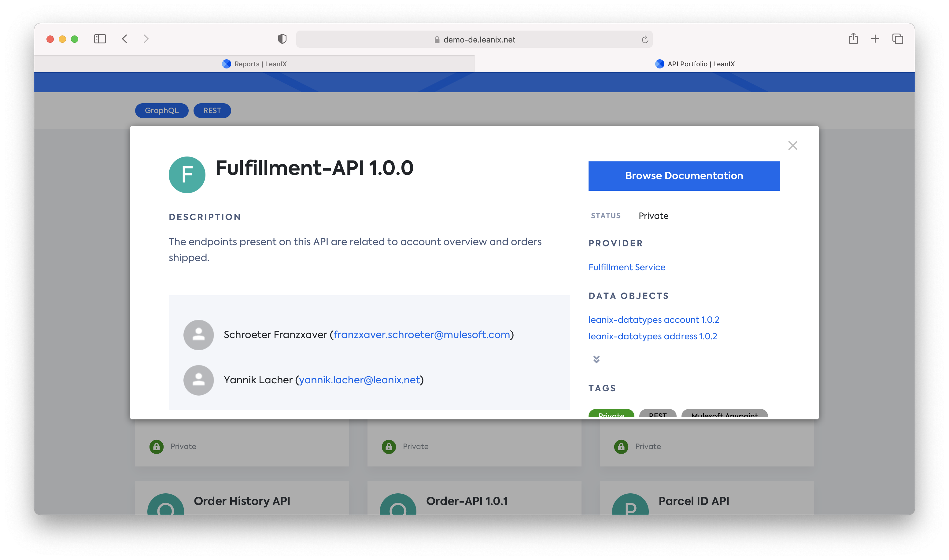The width and height of the screenshot is (949, 560).
Task: Click the teal F avatar of Fulfillment-API
Action: (x=187, y=175)
